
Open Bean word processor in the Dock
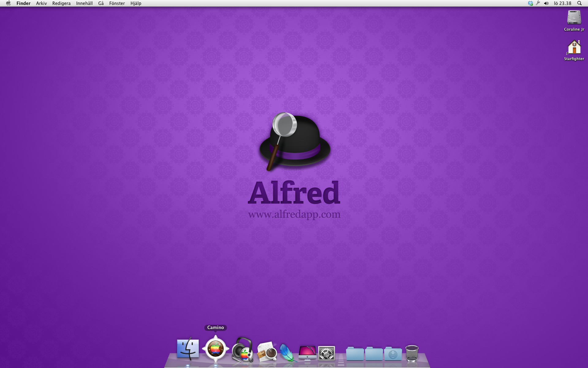267,351
